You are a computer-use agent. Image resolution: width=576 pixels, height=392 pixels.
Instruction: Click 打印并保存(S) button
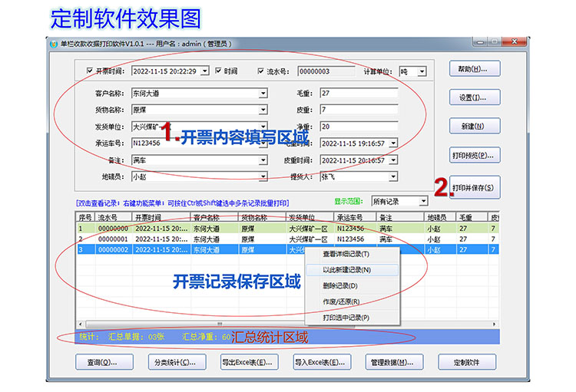(x=475, y=187)
